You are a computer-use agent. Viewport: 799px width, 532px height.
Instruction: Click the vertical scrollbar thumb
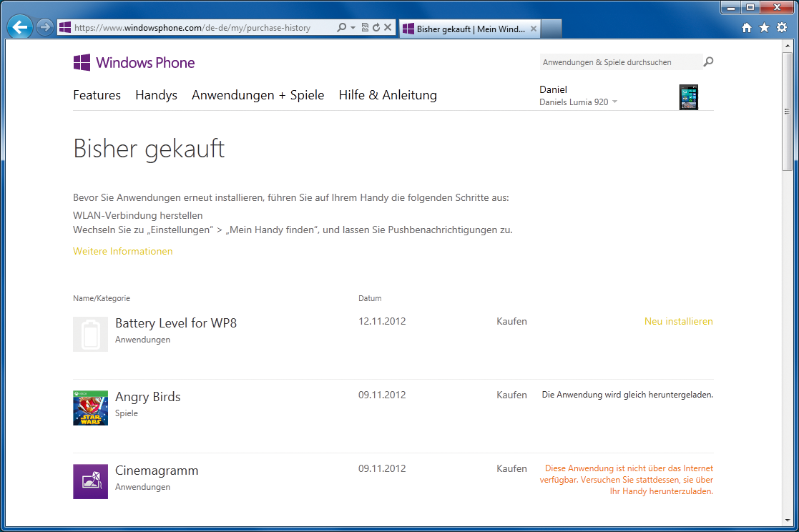click(x=788, y=111)
